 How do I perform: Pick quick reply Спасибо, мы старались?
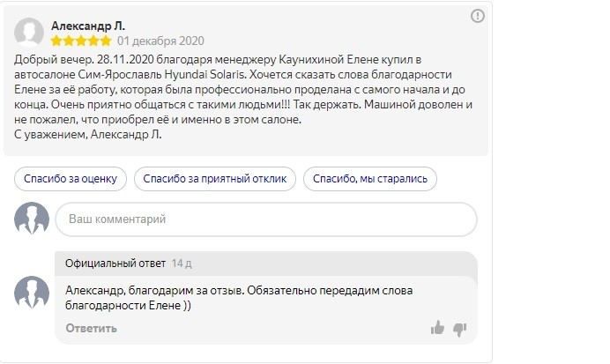[370, 179]
